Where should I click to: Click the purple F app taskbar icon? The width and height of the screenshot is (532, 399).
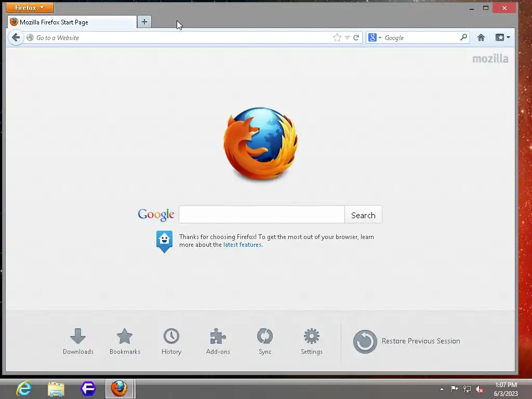88,389
